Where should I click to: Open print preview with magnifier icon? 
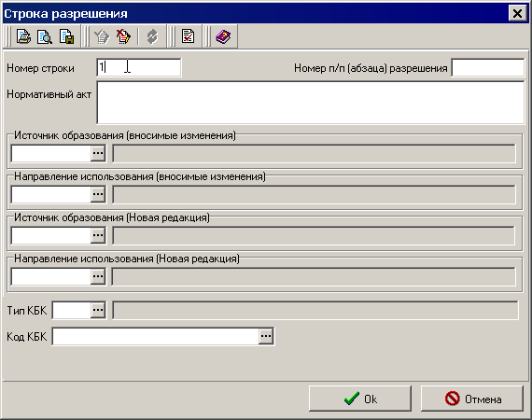pos(45,36)
